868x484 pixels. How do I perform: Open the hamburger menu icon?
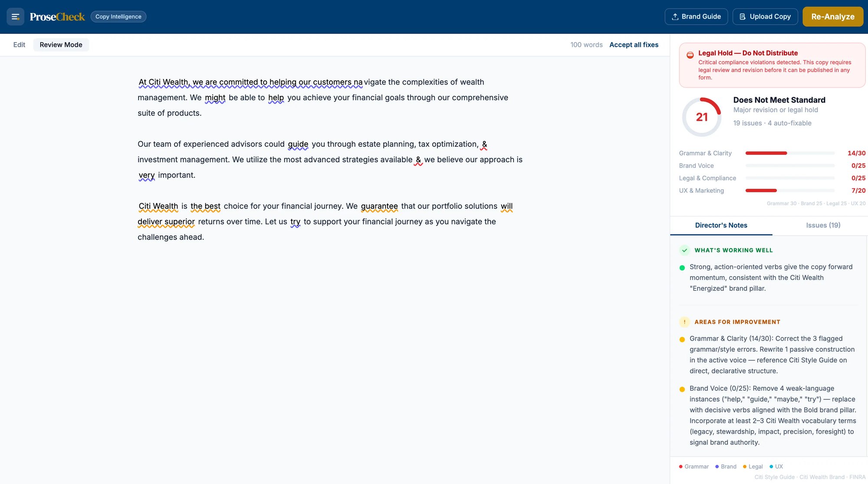15,16
